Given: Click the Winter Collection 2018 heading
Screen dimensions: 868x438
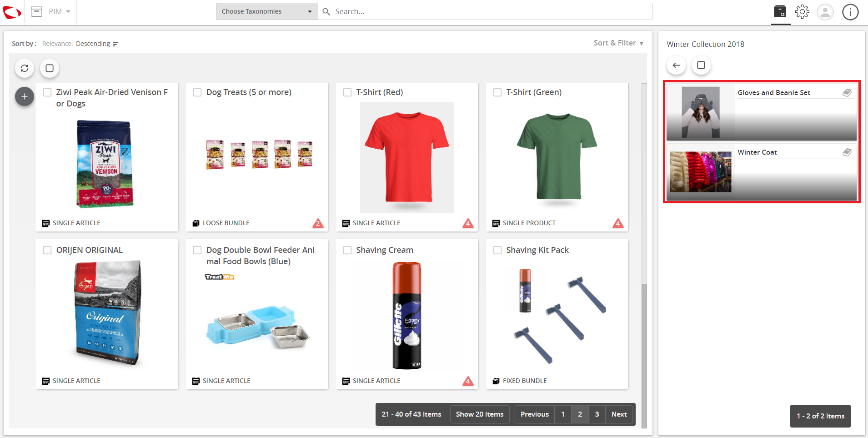Looking at the screenshot, I should (x=705, y=44).
